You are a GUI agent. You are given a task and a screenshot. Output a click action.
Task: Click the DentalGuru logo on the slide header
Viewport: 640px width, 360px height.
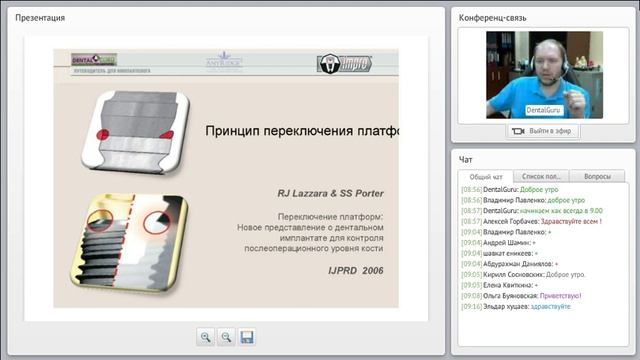pos(94,60)
